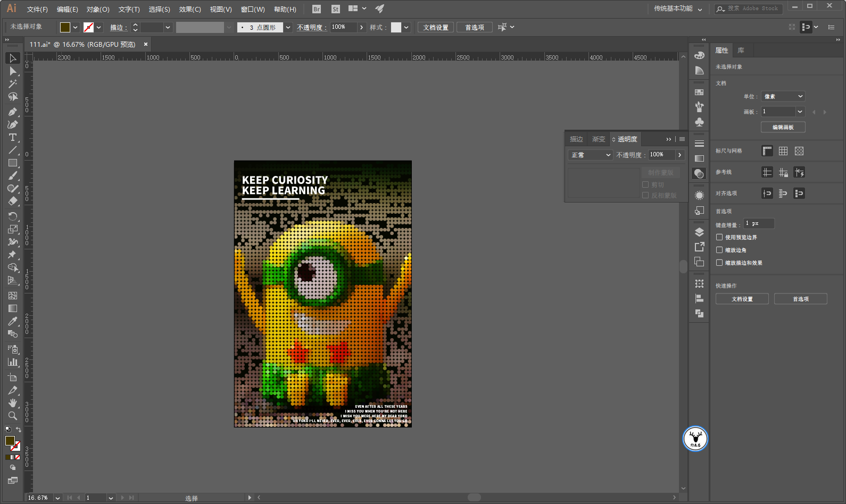The image size is (846, 504).
Task: Enable 缩放描边和效果 checkbox
Action: pyautogui.click(x=719, y=263)
